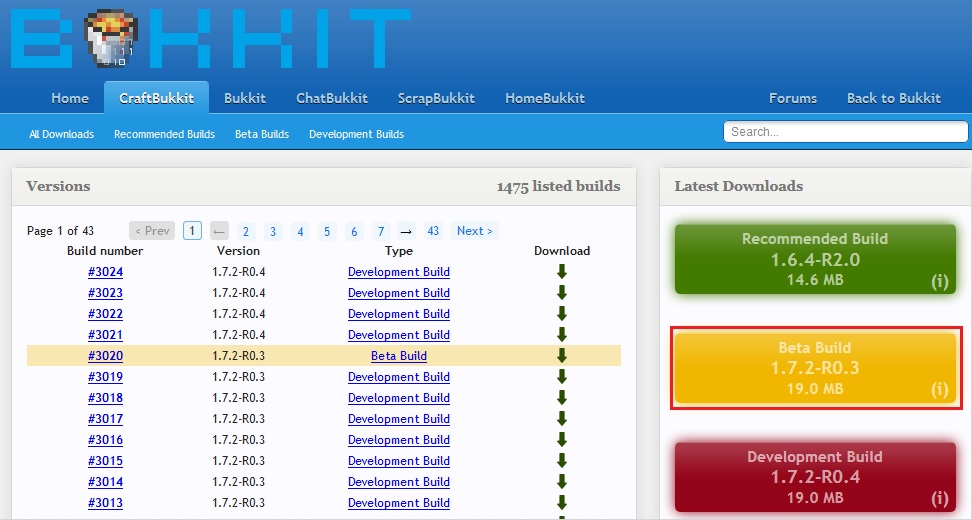Click the Bukkit bucket logo
Image resolution: width=972 pixels, height=520 pixels.
click(110, 37)
